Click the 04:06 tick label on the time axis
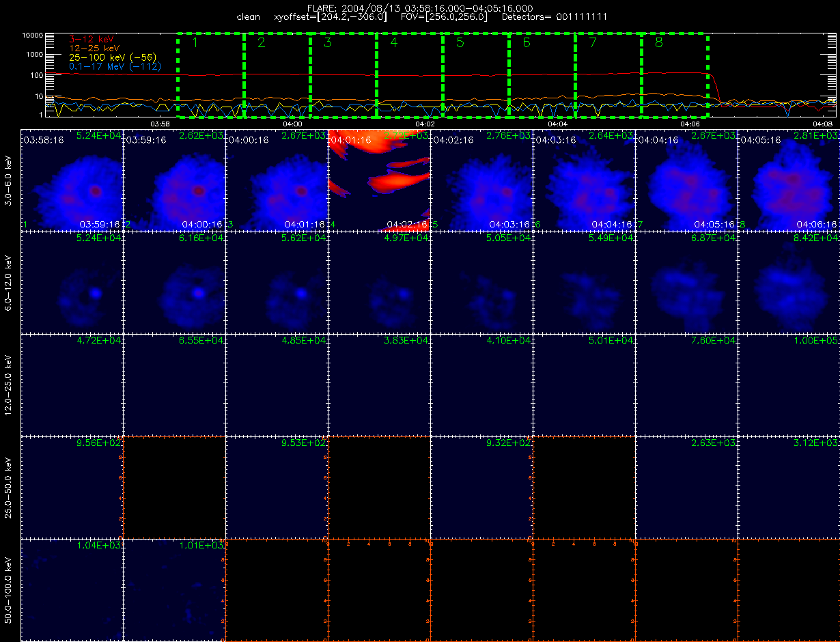The width and height of the screenshot is (840, 642). [x=690, y=124]
